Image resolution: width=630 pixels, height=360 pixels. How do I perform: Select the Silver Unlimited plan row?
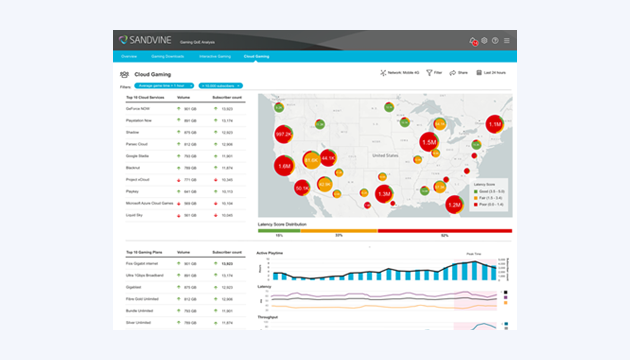click(x=185, y=323)
